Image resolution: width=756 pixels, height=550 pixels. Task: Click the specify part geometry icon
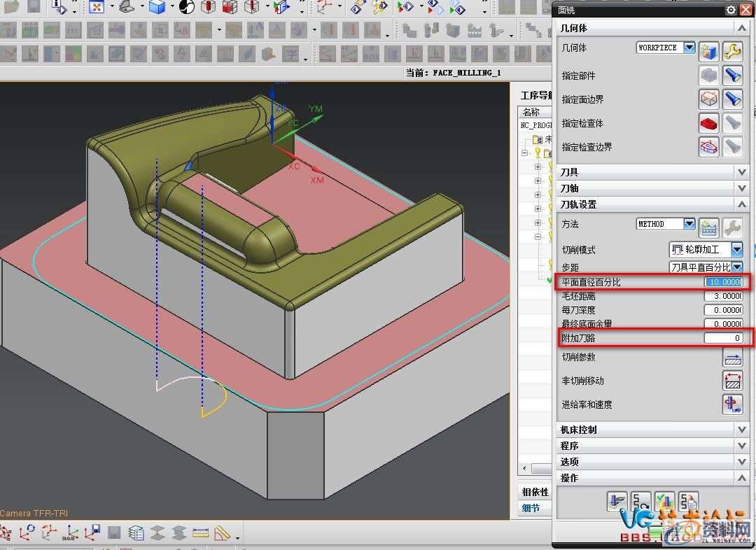(x=708, y=75)
